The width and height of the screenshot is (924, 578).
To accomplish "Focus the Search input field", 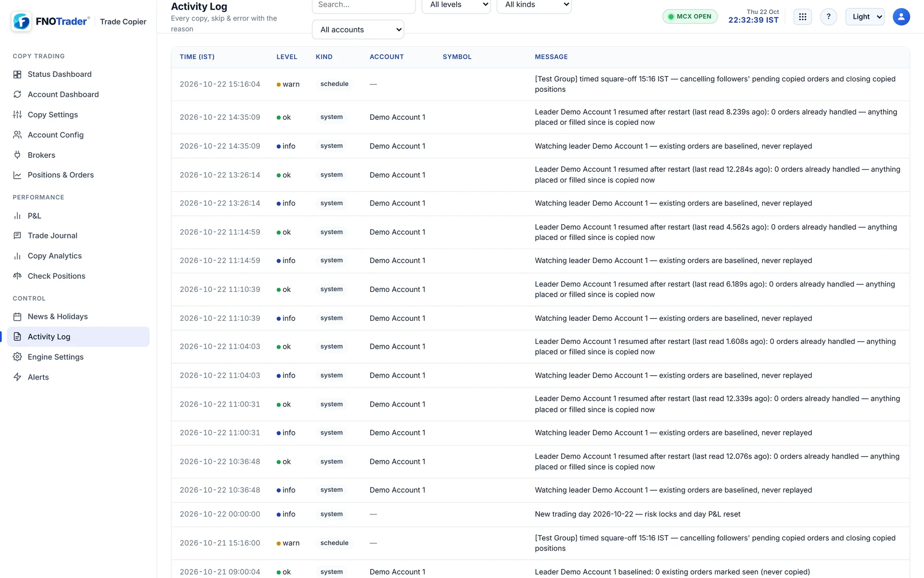I will [x=363, y=5].
